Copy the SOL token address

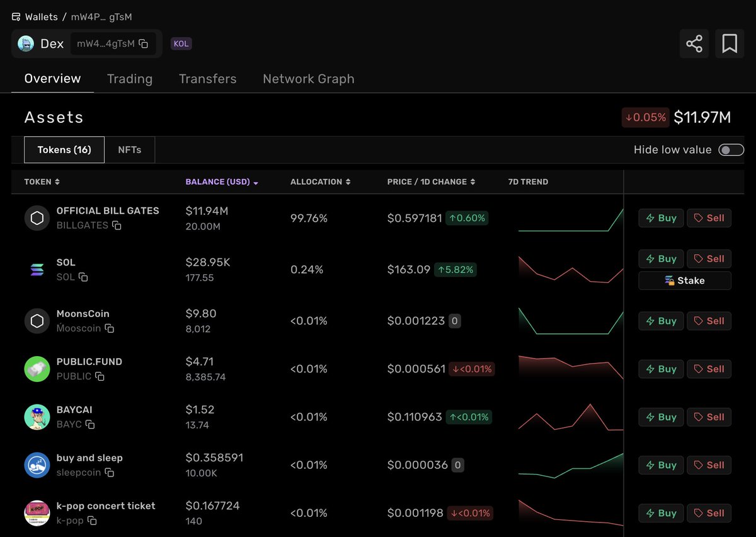[83, 277]
